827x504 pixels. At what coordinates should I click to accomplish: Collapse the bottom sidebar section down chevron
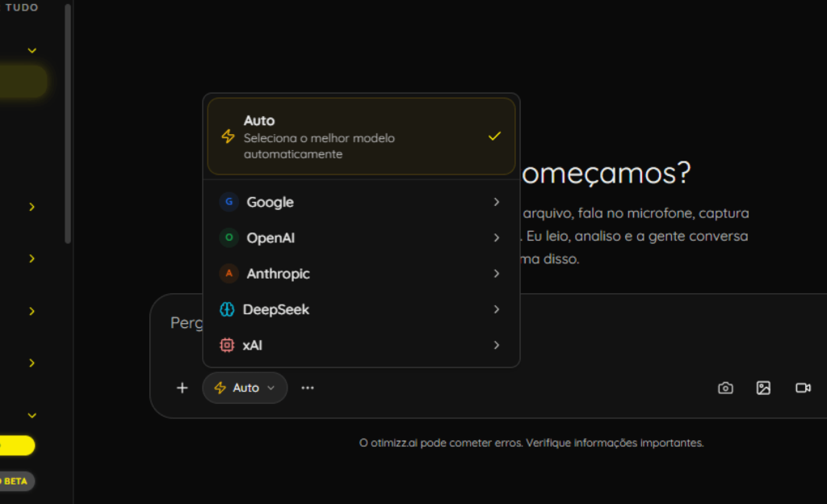tap(32, 415)
